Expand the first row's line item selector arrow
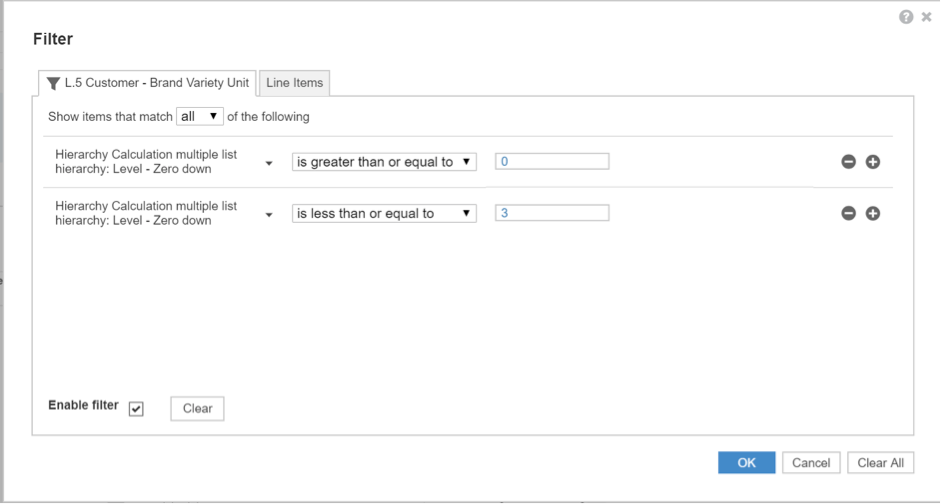The width and height of the screenshot is (941, 504). pos(269,163)
